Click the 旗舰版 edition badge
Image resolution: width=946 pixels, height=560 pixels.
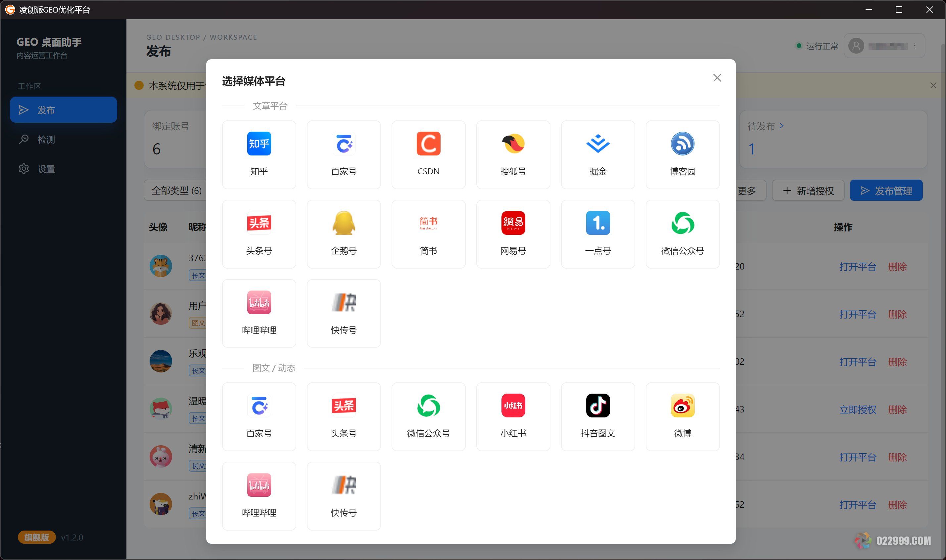coord(37,537)
